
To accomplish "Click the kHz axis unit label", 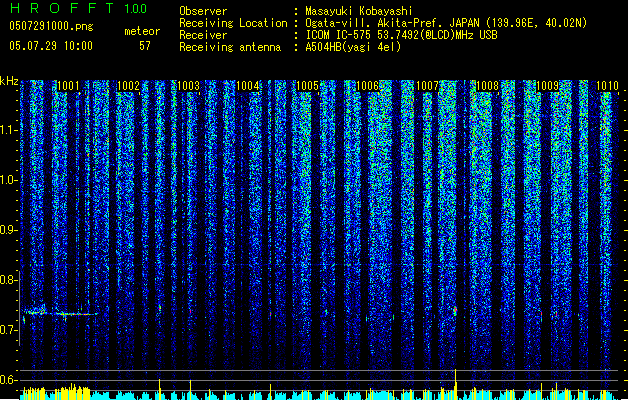I will tap(9, 81).
